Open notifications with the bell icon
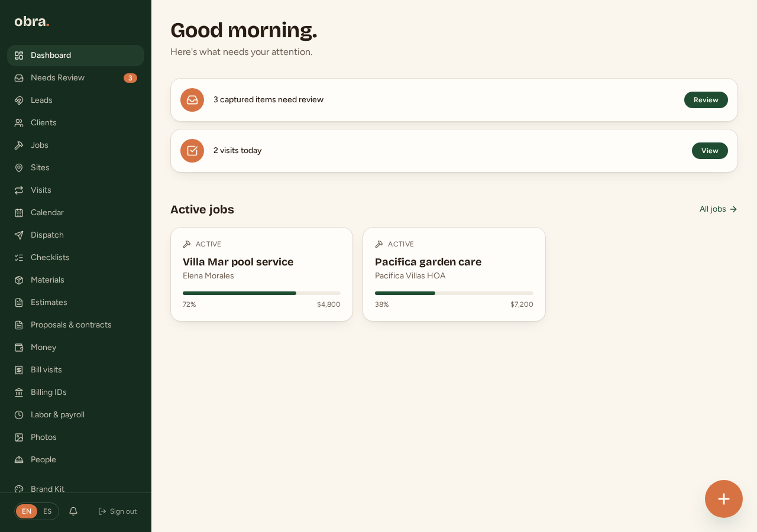The image size is (757, 532). 73,511
